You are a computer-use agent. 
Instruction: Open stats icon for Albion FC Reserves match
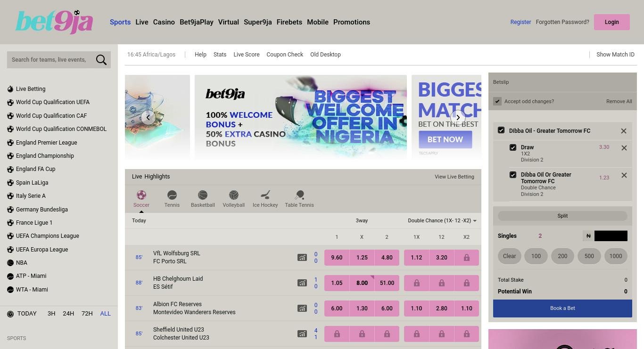302,308
